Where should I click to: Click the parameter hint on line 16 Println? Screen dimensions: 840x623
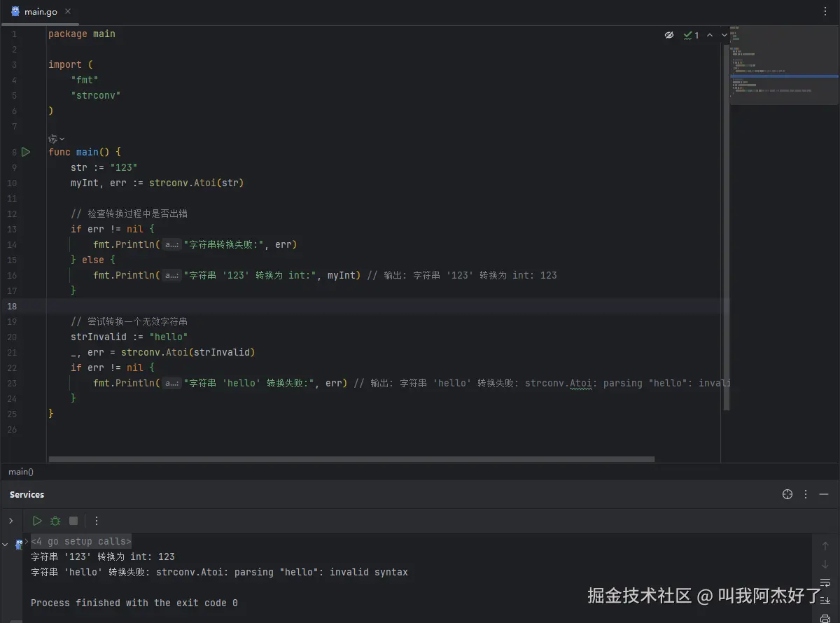click(171, 276)
